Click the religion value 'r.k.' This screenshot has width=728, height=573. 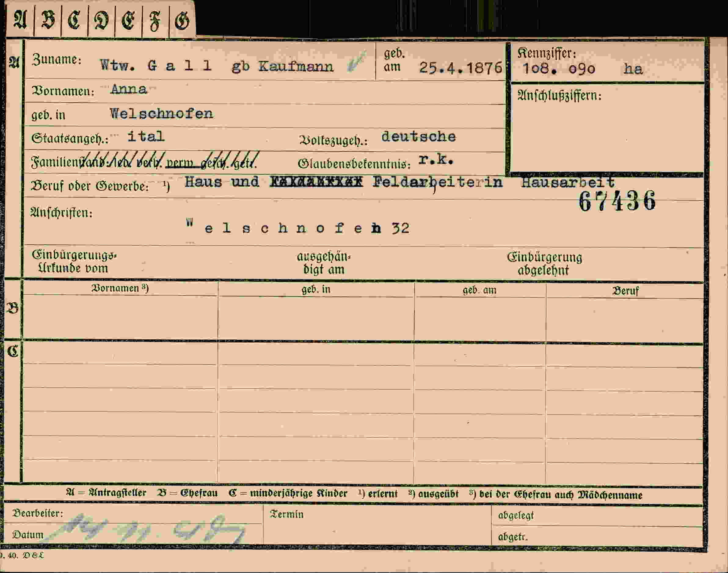(x=436, y=160)
